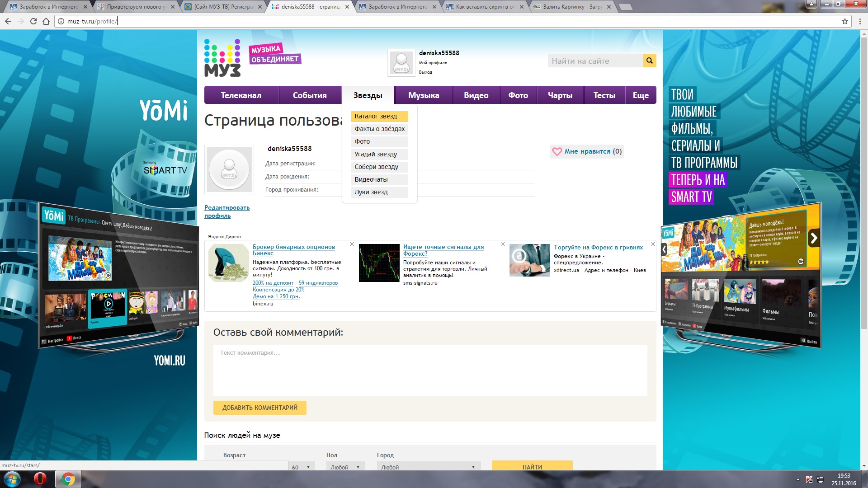Open the age dropdown showing 60

click(302, 467)
